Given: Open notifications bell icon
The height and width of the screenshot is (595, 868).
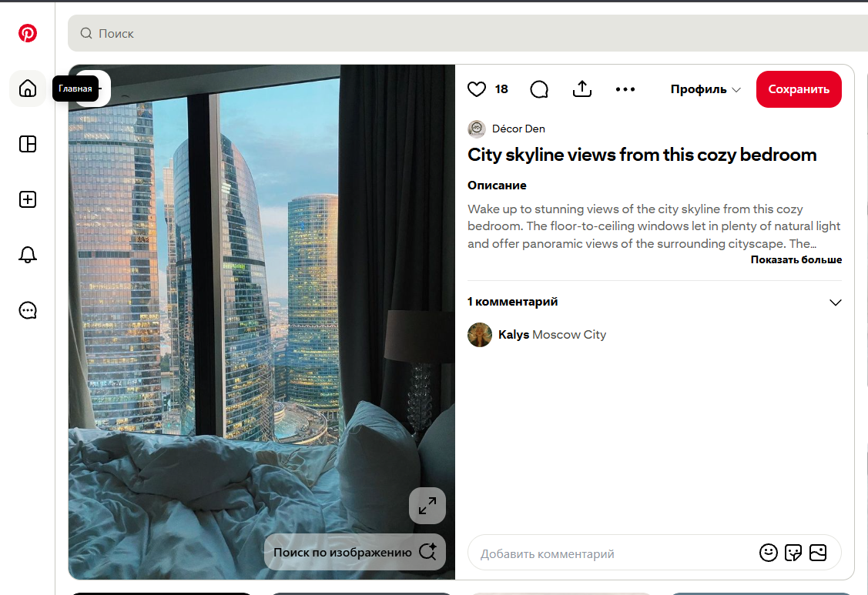Looking at the screenshot, I should click(28, 255).
